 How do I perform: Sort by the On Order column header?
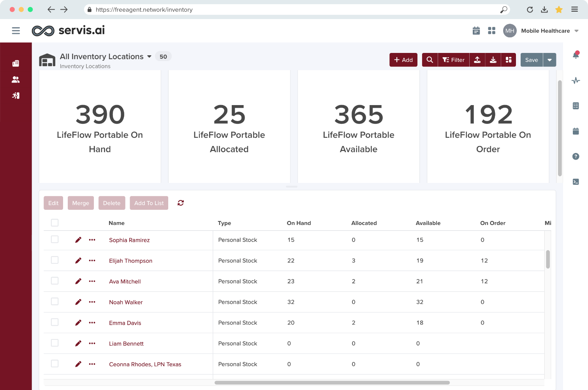coord(493,223)
